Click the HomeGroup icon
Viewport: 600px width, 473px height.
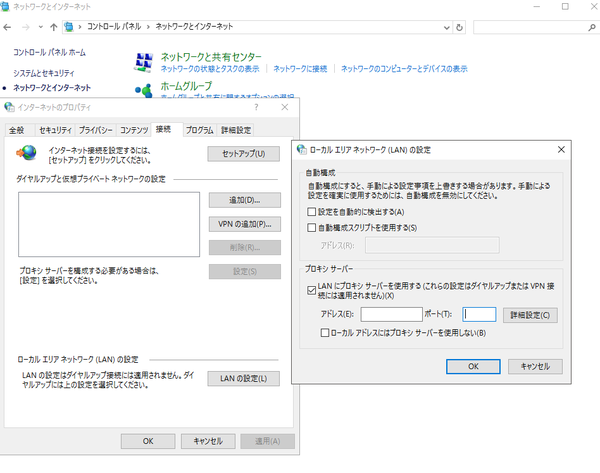pos(144,90)
